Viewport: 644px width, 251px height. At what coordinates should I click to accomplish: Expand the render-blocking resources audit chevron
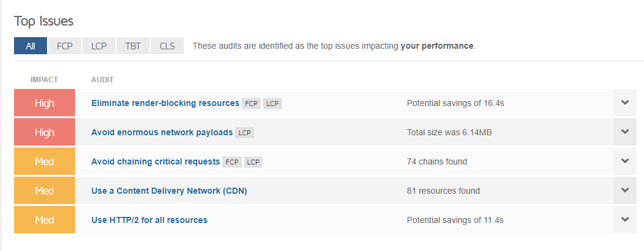624,103
